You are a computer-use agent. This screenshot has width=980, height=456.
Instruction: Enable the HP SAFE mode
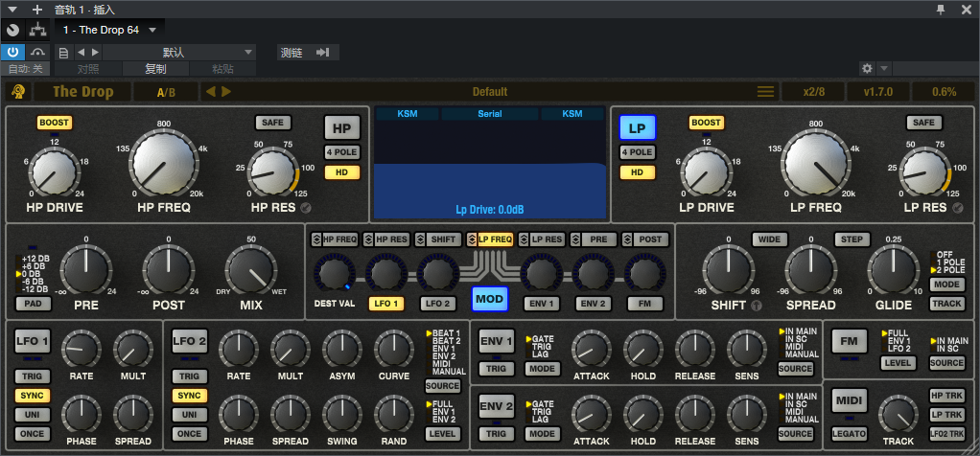(x=272, y=123)
